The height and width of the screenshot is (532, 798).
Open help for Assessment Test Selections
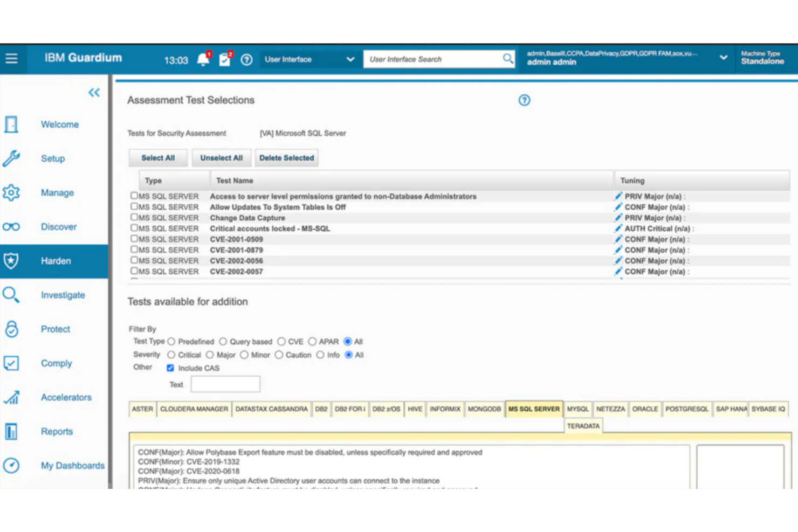(x=524, y=100)
